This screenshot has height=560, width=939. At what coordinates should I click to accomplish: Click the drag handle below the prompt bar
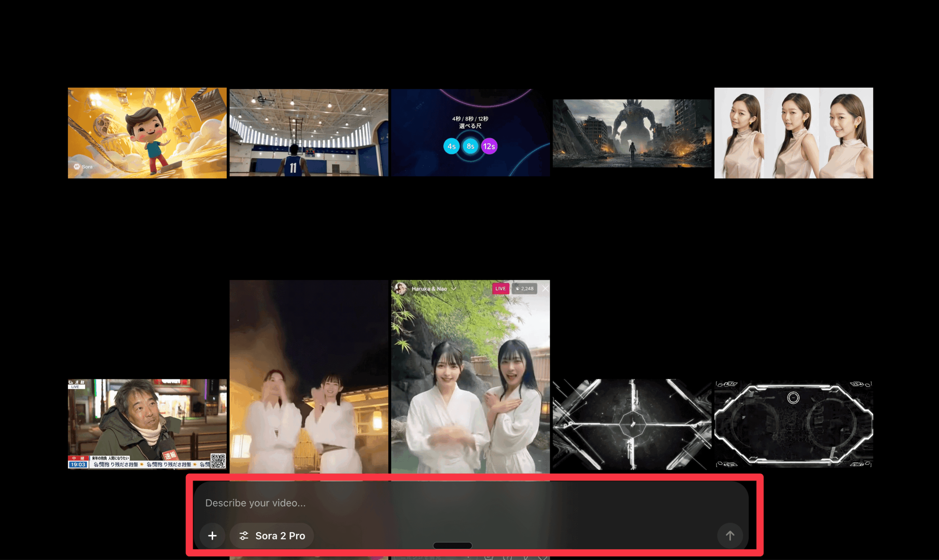click(x=453, y=546)
